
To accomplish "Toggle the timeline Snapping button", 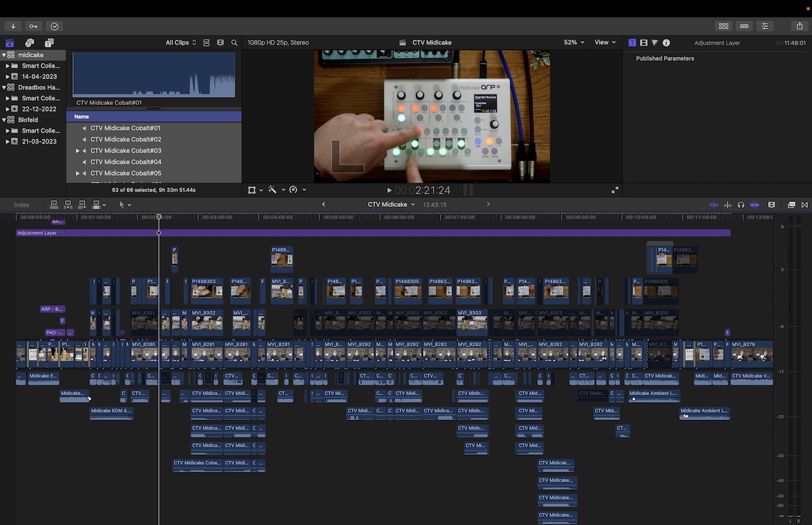I will coord(754,204).
